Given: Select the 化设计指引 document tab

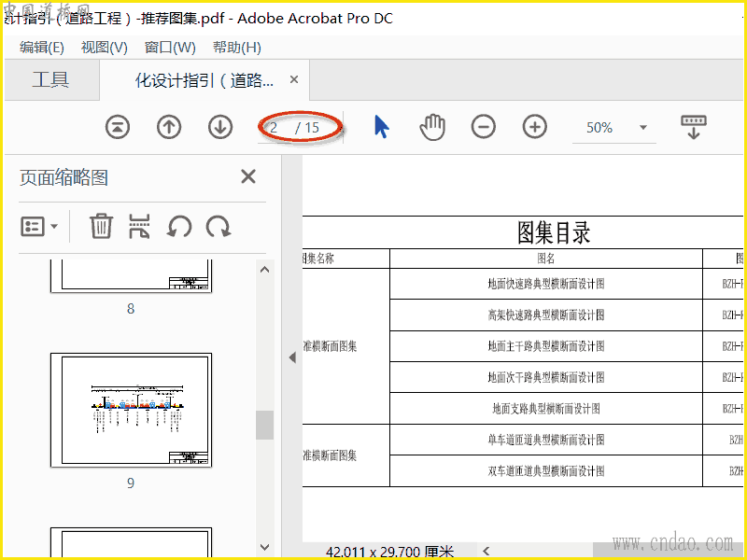Looking at the screenshot, I should [x=204, y=80].
